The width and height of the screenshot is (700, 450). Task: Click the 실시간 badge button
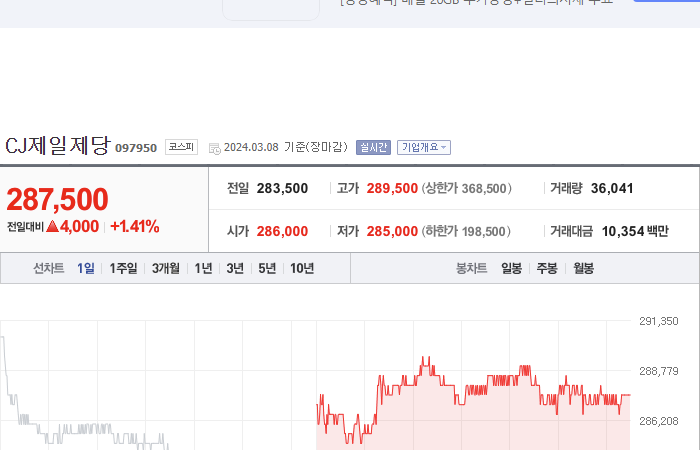click(x=373, y=147)
